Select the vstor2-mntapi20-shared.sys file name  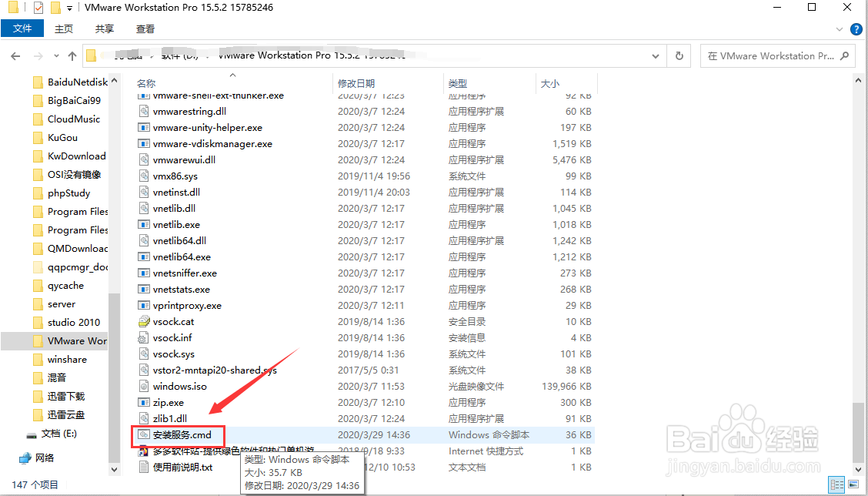click(215, 370)
